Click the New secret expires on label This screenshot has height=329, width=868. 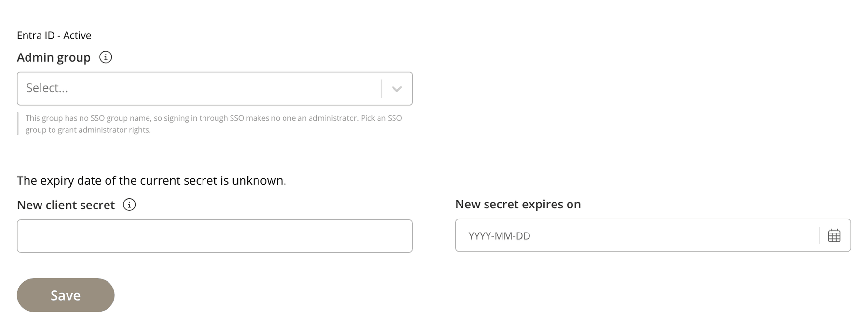pyautogui.click(x=518, y=204)
